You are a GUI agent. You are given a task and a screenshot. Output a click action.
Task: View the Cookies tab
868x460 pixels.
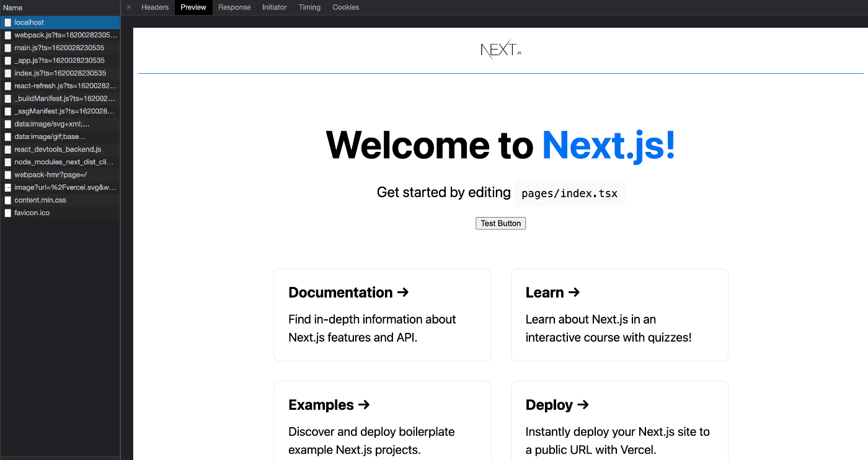click(346, 7)
